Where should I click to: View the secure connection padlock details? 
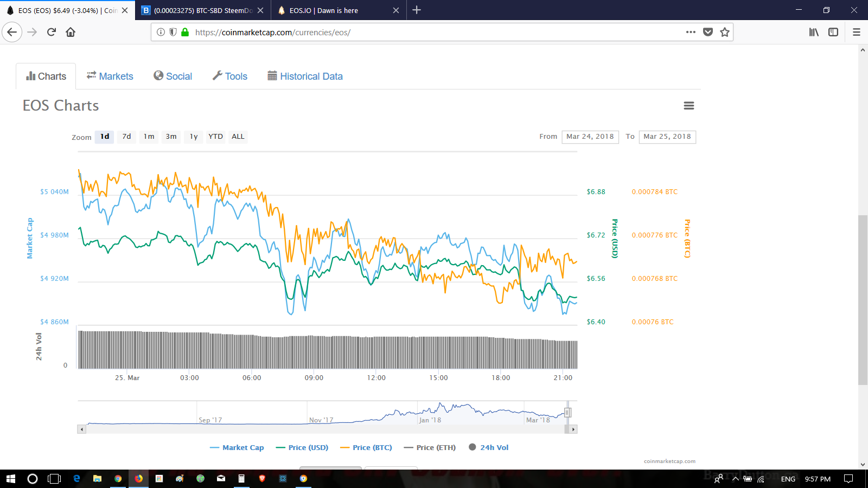185,32
